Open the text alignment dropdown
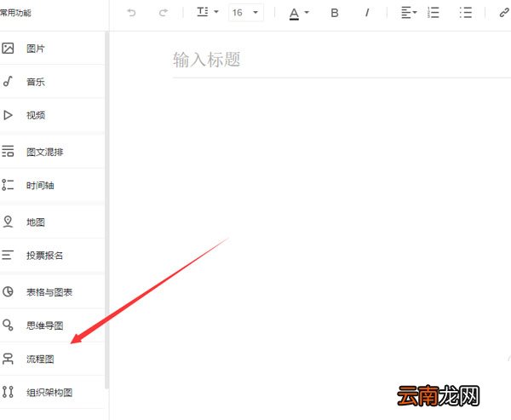 point(409,13)
